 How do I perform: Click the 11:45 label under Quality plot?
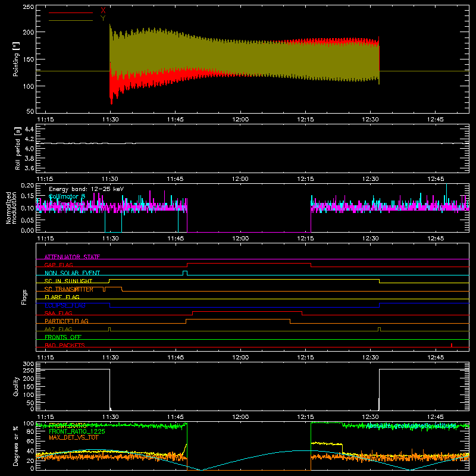click(176, 417)
